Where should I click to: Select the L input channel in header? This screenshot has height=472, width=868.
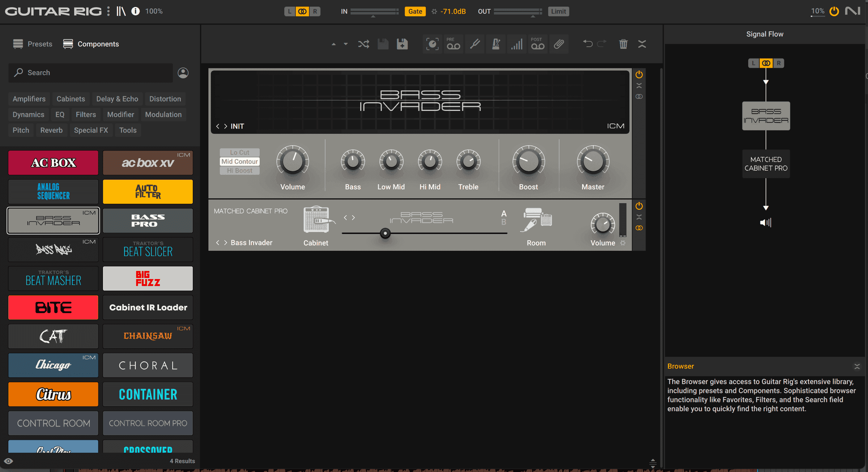(289, 12)
